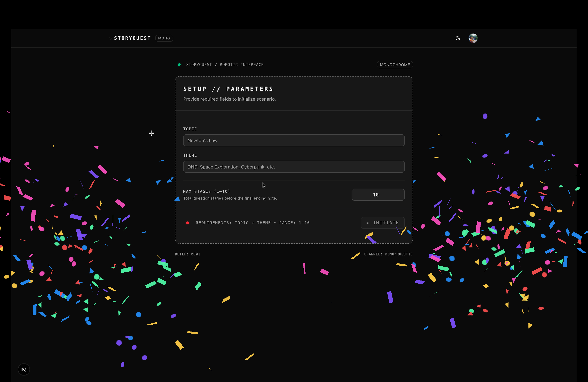Click the green status dot indicator

coord(179,65)
